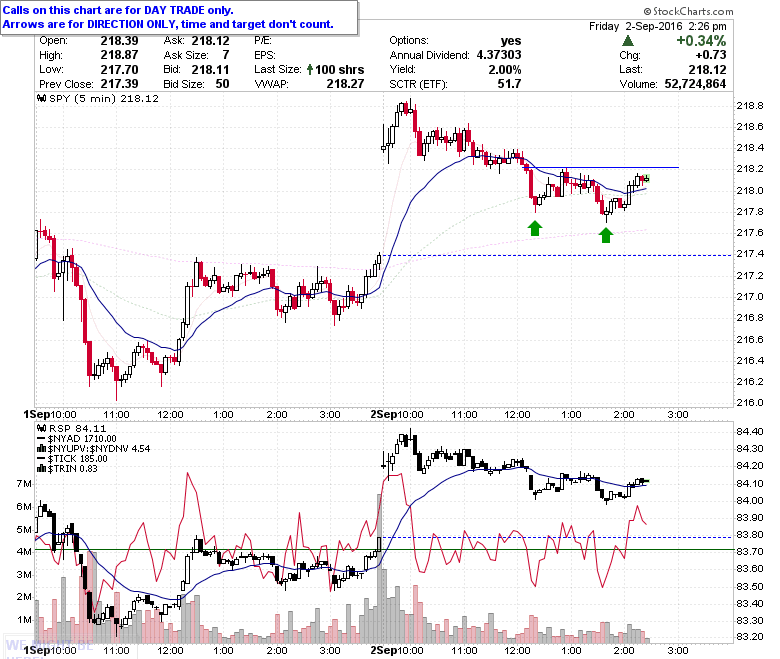Select the SPY (5 min) 218.12 chart title
Viewport: 780px width, 659px height.
tap(104, 98)
